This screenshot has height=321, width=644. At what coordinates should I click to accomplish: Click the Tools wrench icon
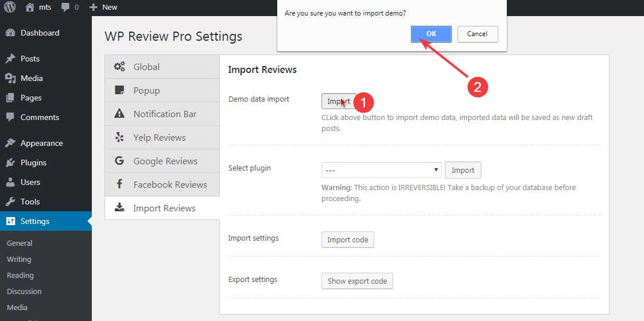(x=11, y=202)
